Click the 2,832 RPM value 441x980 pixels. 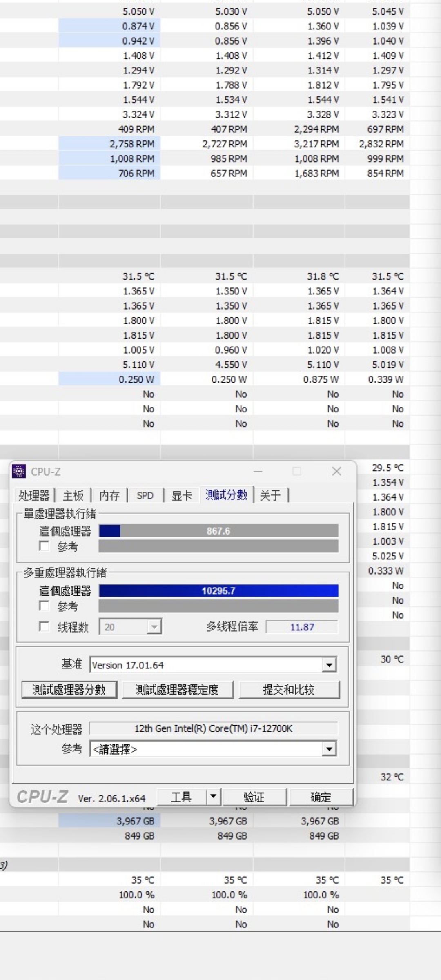pos(381,144)
